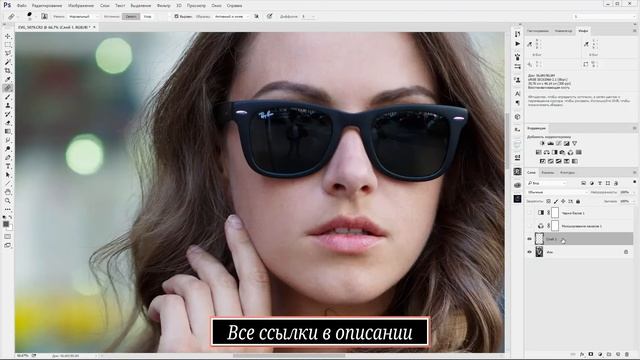Open the extra tools ellipsis button
The width and height of the screenshot is (640, 360).
click(8, 209)
